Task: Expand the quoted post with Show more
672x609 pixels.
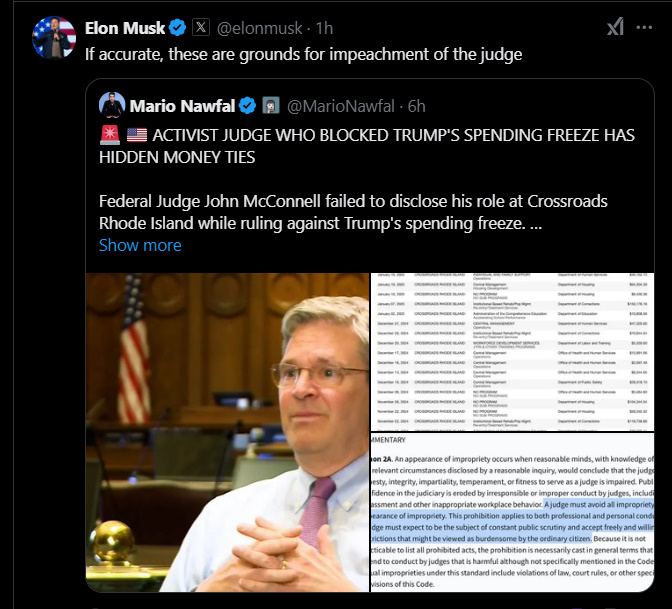Action: (x=140, y=245)
